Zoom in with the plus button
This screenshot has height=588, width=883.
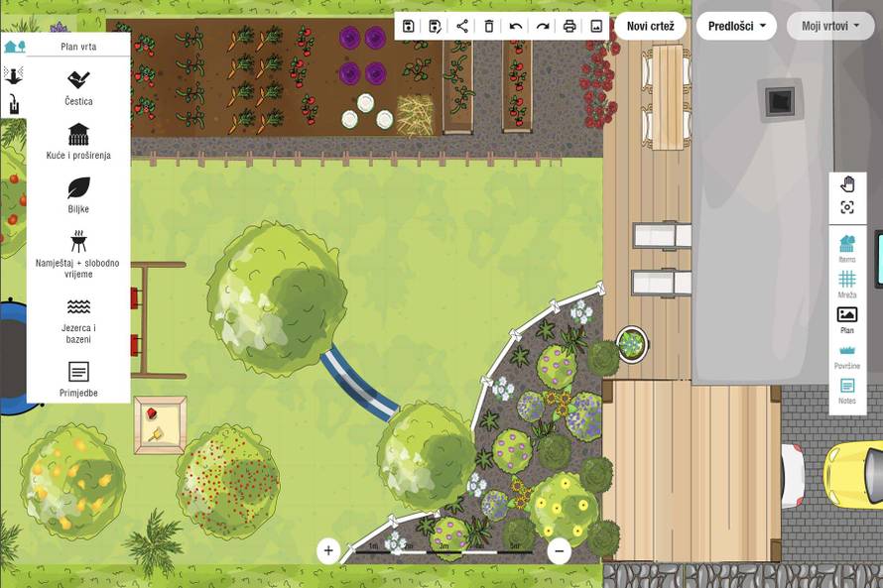(x=328, y=550)
